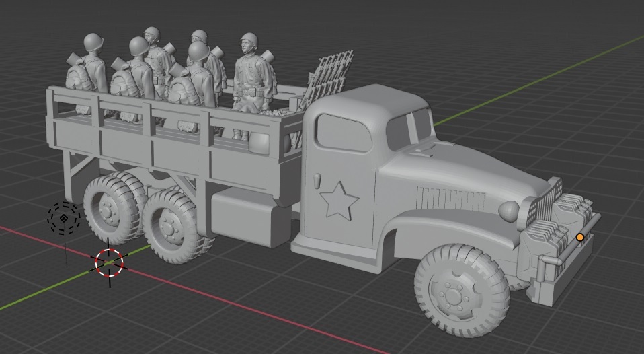
Task: Click the star emblem on truck door
Action: tap(337, 201)
